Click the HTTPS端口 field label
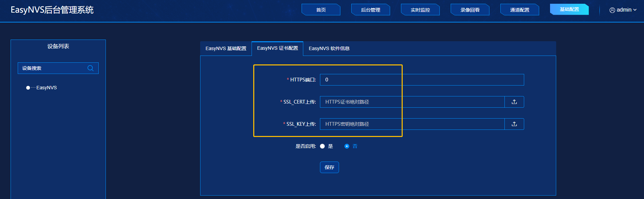This screenshot has width=644, height=199. pos(303,80)
